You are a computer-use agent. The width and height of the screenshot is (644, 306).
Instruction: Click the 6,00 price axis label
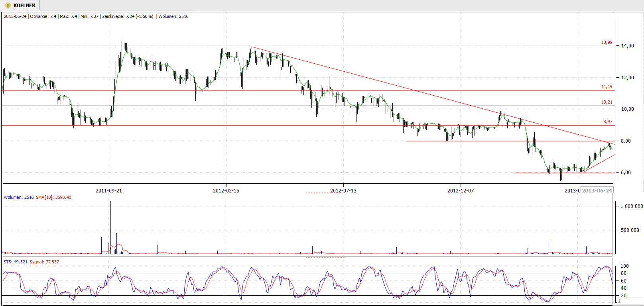(626, 173)
